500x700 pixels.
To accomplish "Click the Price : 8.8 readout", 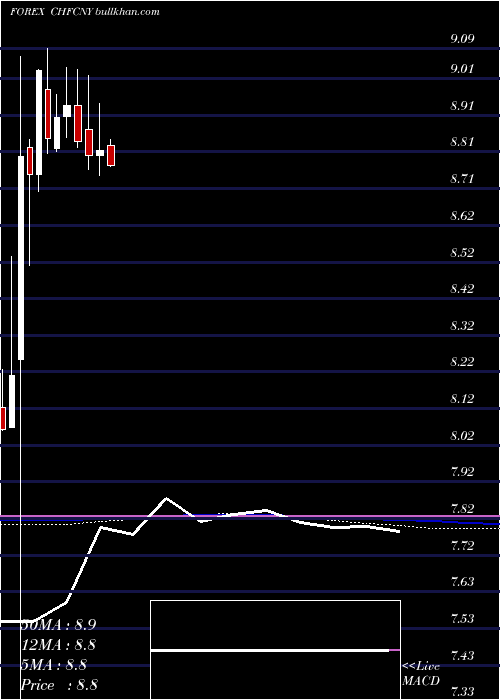I will 59,685.
